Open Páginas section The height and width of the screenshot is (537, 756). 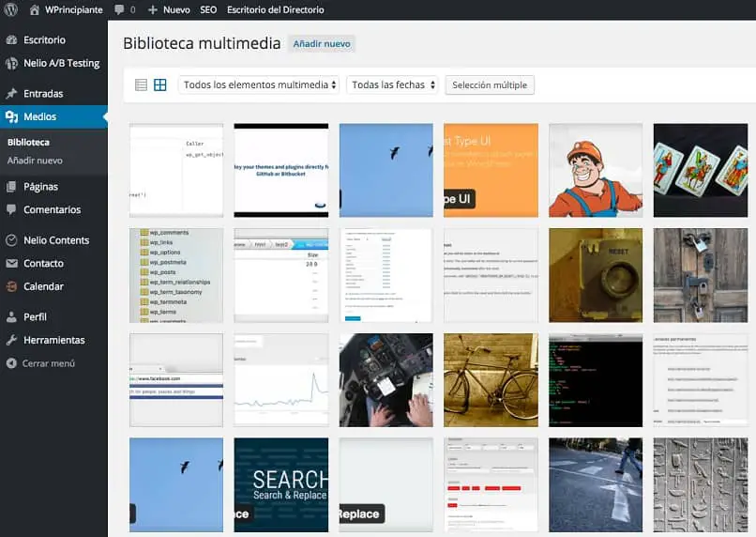pos(40,187)
